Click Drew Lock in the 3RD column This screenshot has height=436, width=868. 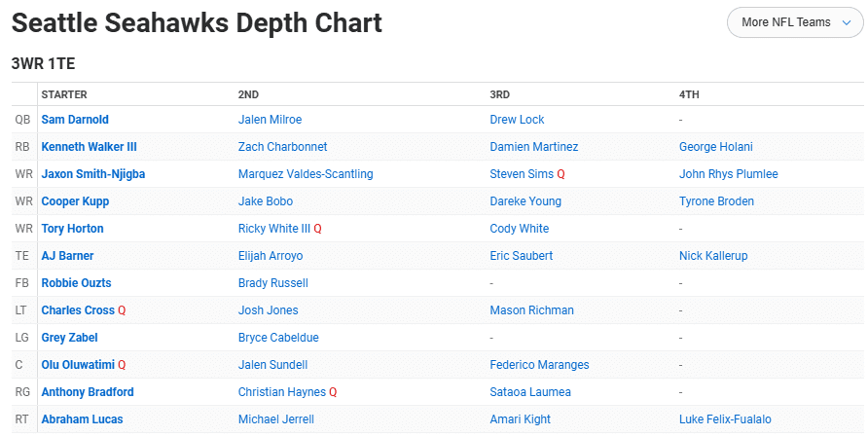tap(517, 120)
